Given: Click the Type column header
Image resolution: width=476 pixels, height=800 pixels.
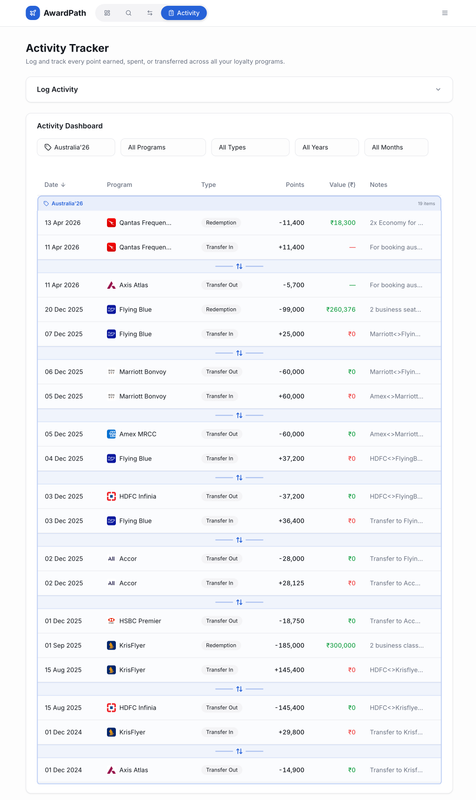Looking at the screenshot, I should [208, 185].
